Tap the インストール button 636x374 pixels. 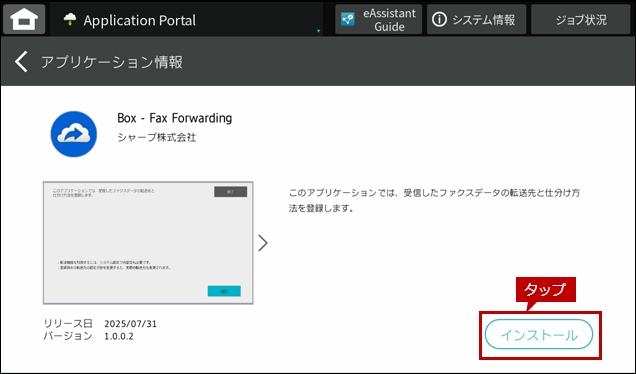point(539,335)
